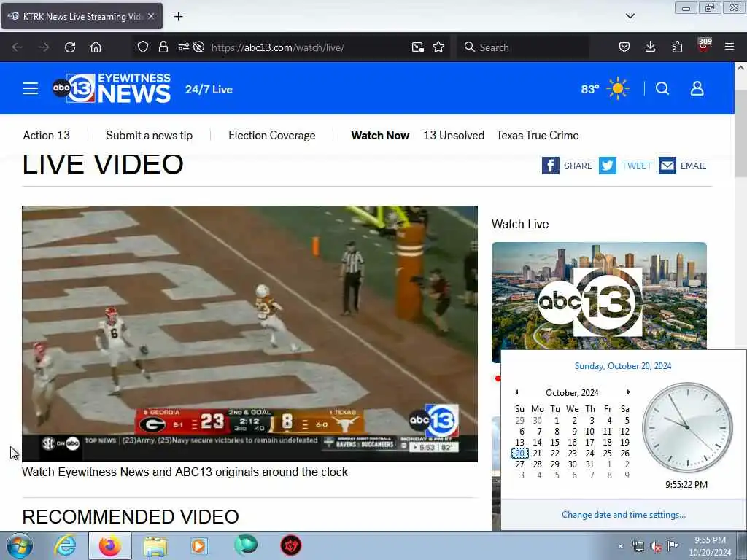Go to next month in calendar
Viewport: 747px width, 560px height.
(x=628, y=392)
